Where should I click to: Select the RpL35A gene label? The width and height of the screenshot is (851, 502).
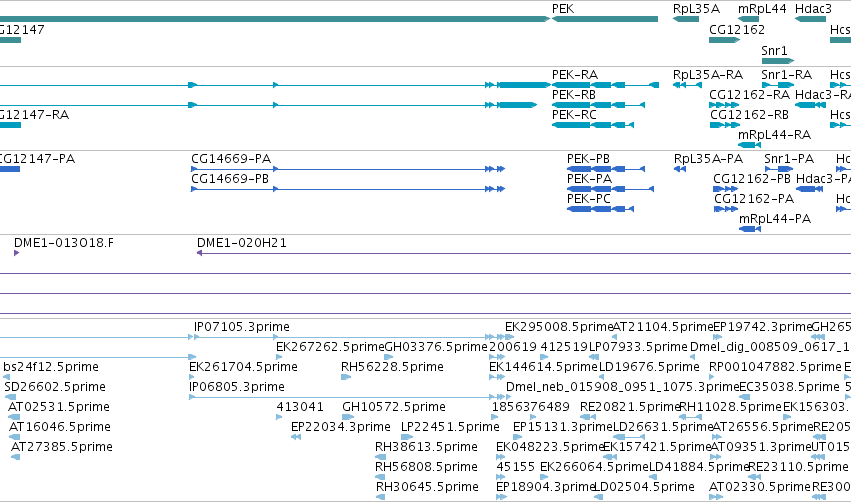(x=696, y=9)
